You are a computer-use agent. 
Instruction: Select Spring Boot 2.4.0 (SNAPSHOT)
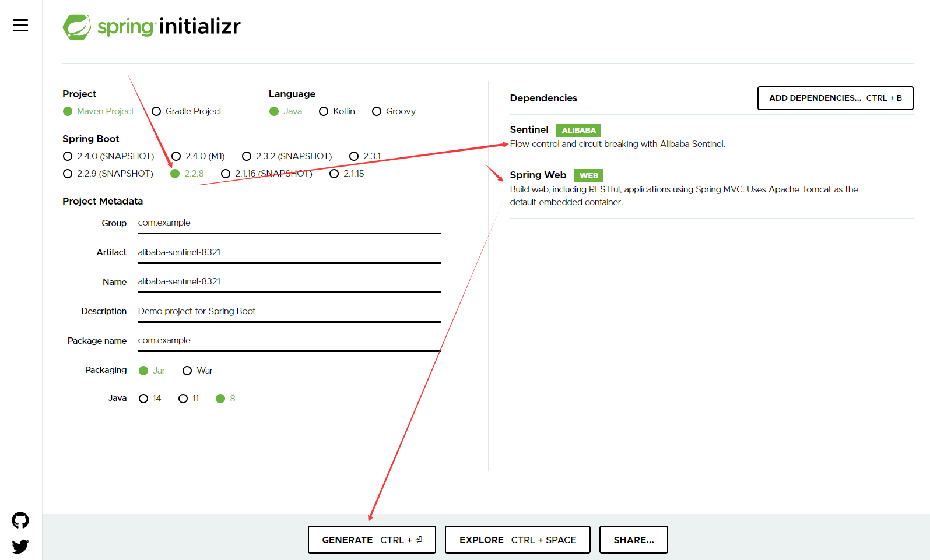pos(108,156)
